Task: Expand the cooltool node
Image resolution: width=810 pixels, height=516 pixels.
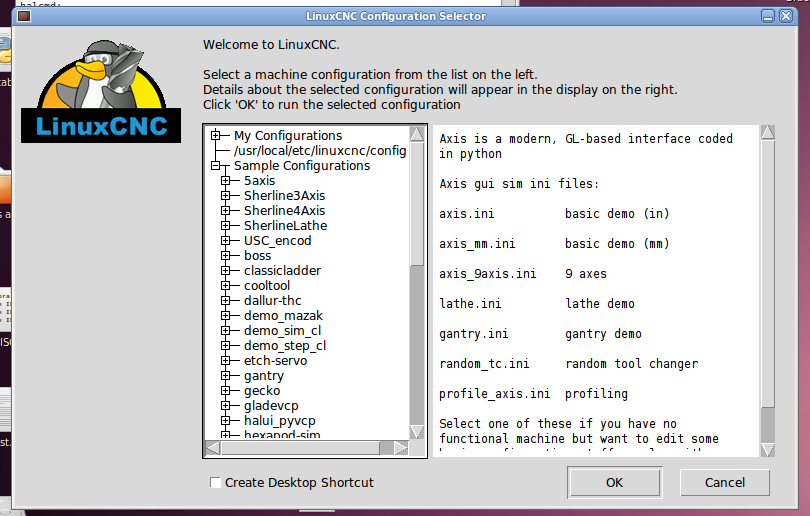Action: (x=225, y=286)
